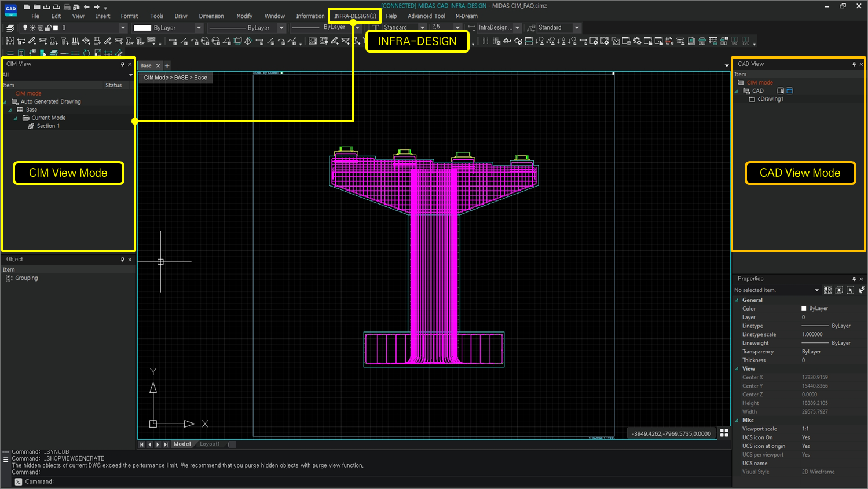Screen dimensions: 868x489
Task: Click the Status column header in CIM View
Action: pos(113,85)
